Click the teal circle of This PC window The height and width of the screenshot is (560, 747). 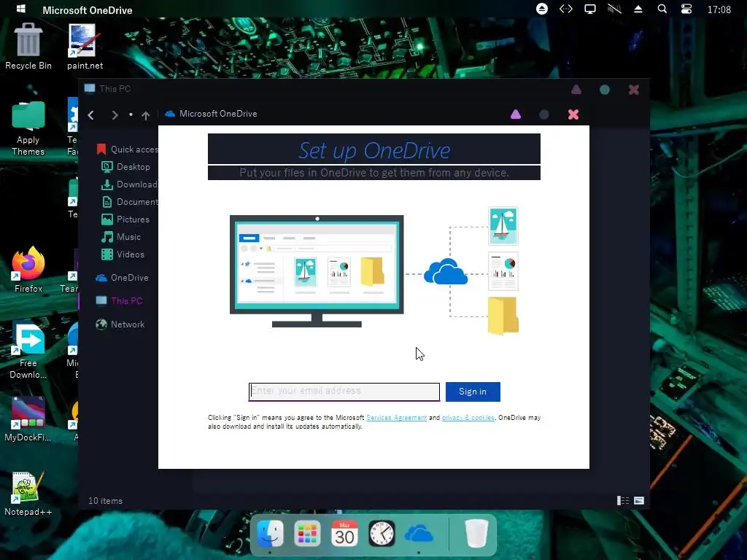[x=605, y=90]
